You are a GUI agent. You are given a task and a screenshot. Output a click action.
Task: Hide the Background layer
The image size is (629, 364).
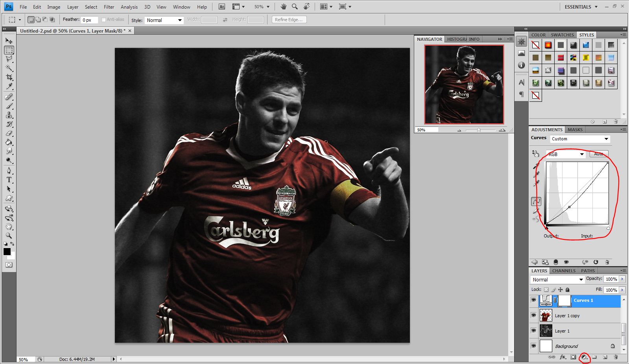pyautogui.click(x=533, y=346)
